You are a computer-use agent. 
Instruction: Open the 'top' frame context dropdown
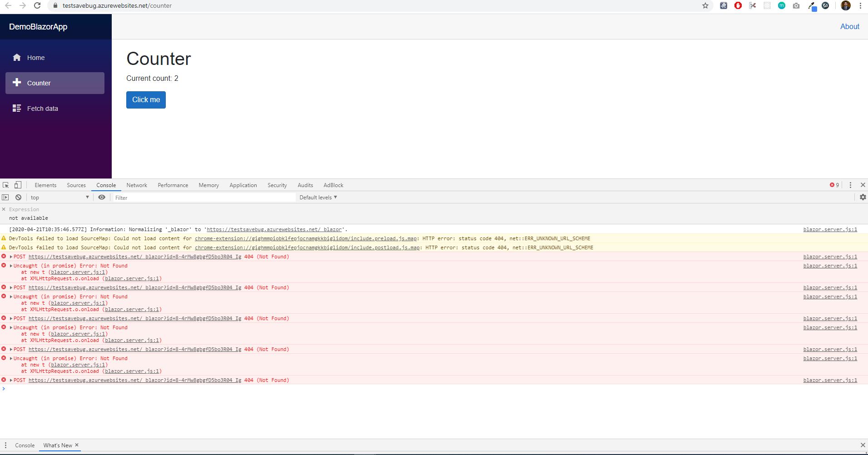coord(59,197)
